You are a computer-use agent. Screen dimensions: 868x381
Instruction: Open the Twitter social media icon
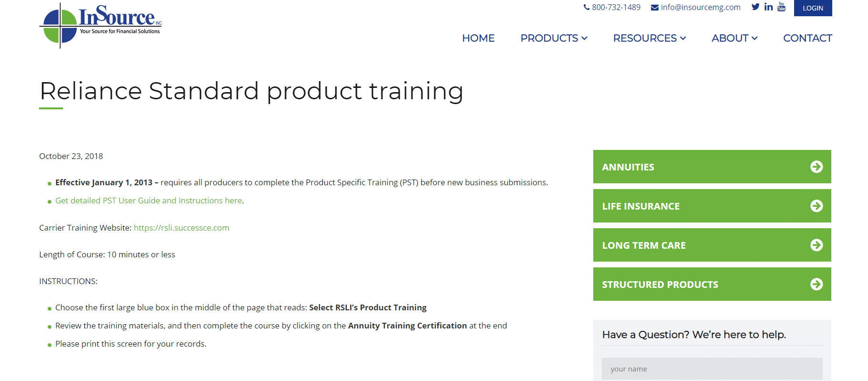pos(755,7)
